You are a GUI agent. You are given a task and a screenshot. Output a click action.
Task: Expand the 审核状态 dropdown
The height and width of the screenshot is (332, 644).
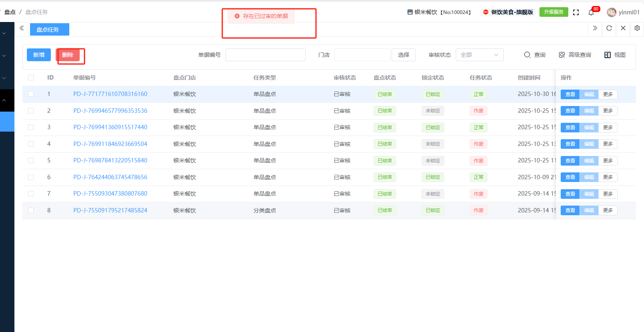479,55
